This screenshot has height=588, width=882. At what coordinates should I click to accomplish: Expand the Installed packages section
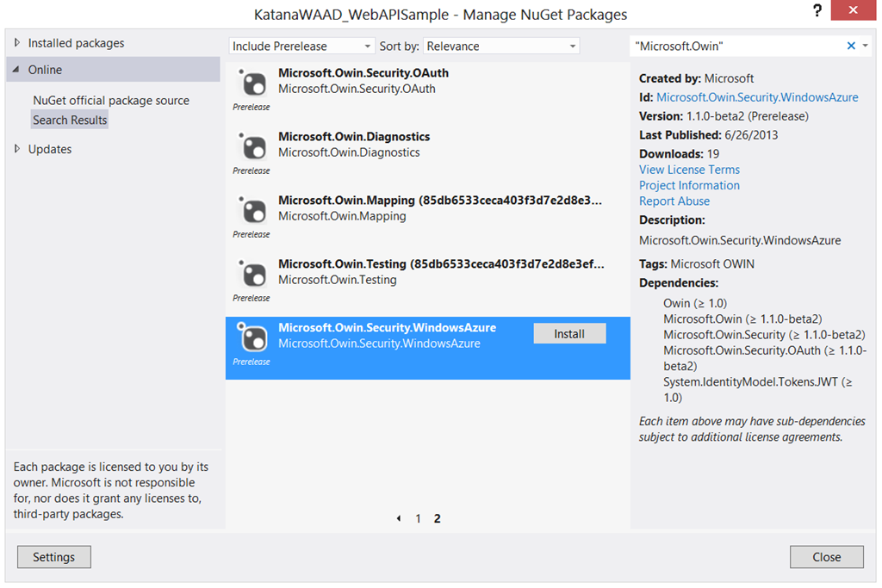point(17,43)
